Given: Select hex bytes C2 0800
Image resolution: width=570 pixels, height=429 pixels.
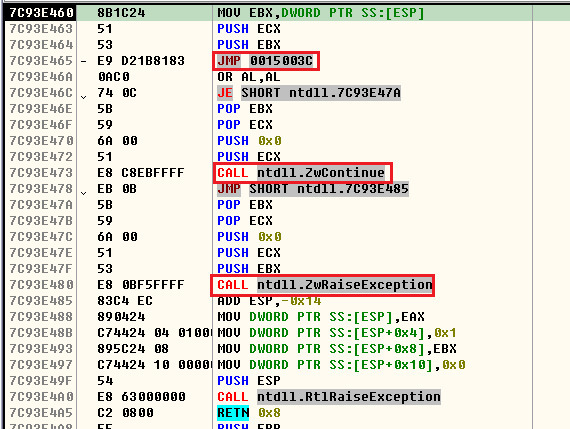Looking at the screenshot, I should pyautogui.click(x=125, y=413).
